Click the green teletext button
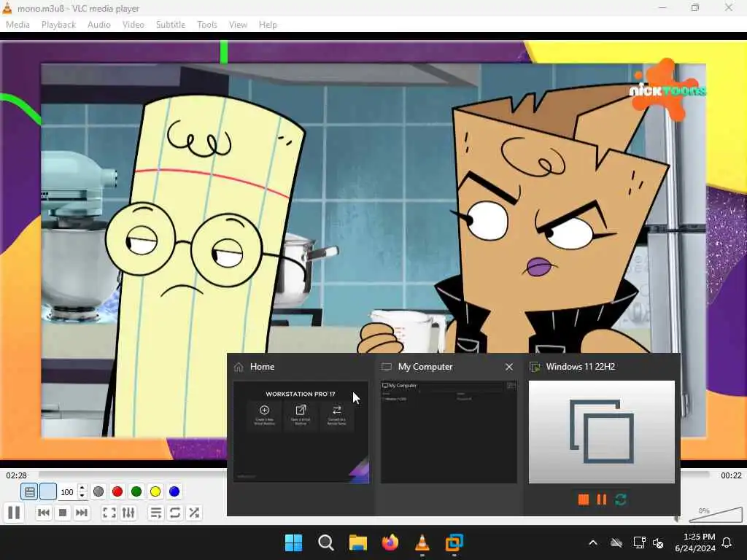The height and width of the screenshot is (560, 747). [x=136, y=491]
